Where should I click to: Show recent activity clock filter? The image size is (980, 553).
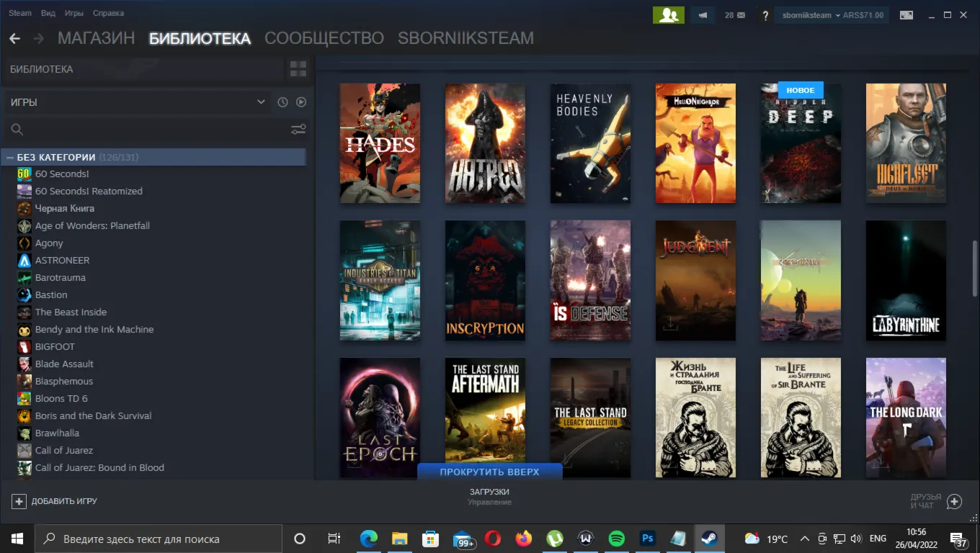pos(282,102)
